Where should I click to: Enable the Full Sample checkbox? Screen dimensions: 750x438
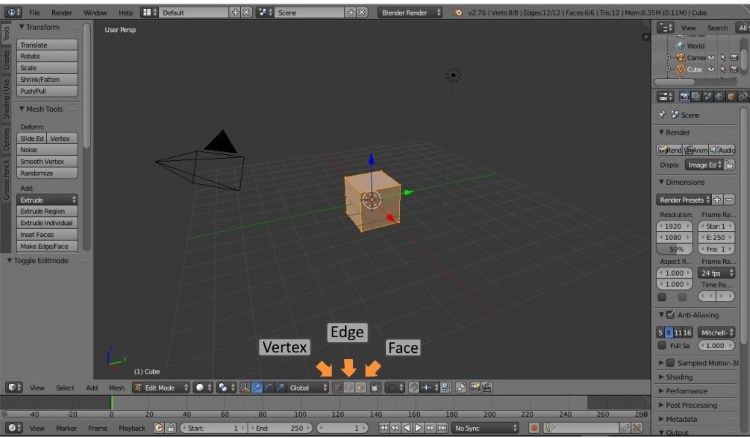(662, 345)
